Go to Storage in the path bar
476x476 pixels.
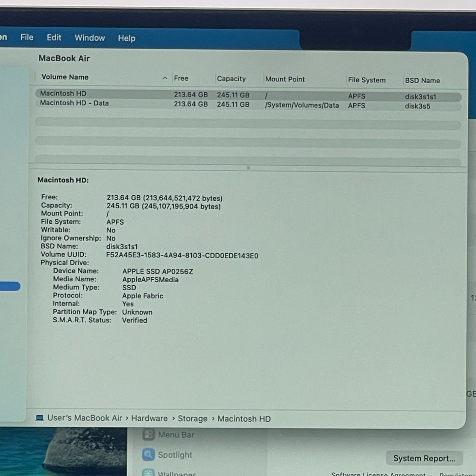[x=192, y=419]
